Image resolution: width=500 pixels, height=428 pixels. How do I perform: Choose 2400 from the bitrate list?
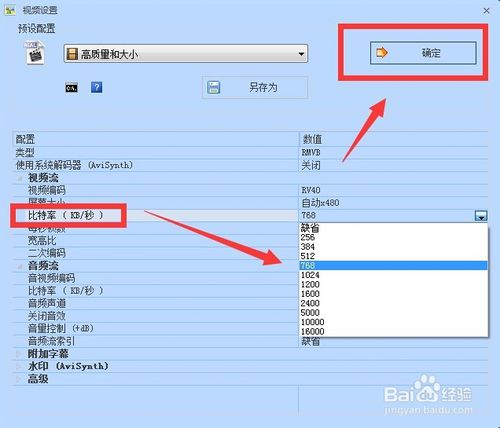(393, 303)
